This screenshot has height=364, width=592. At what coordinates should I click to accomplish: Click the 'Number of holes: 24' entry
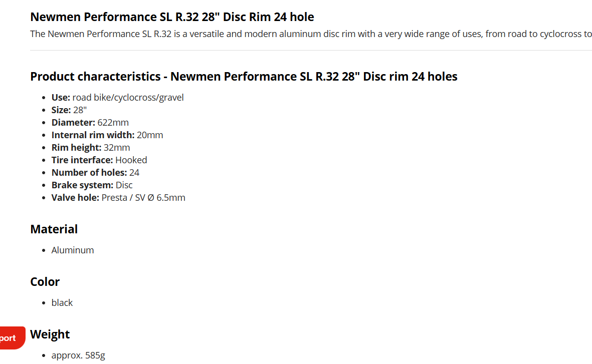click(x=95, y=173)
